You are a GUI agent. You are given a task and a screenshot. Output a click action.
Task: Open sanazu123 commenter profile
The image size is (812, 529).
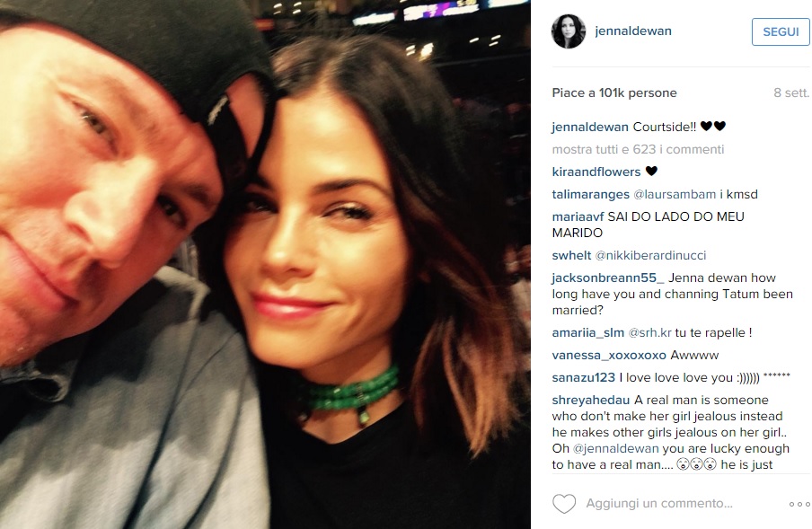pyautogui.click(x=584, y=378)
